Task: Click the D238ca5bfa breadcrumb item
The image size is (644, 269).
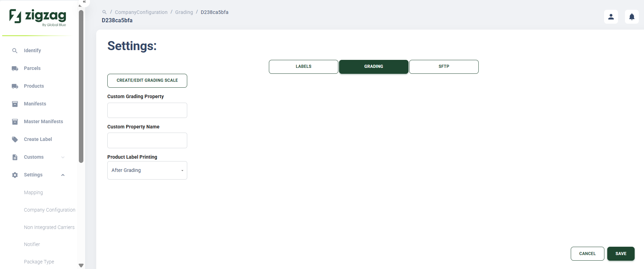Action: [x=215, y=12]
